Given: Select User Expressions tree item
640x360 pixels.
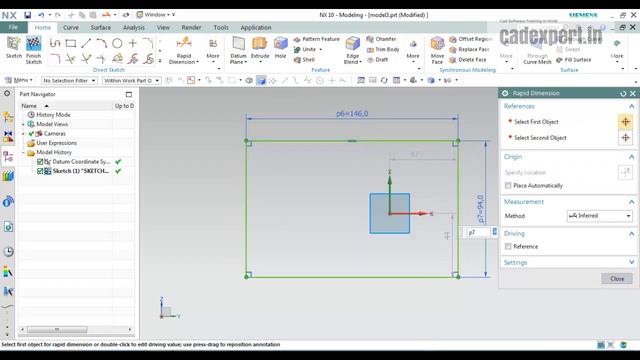Looking at the screenshot, I should pyautogui.click(x=56, y=143).
